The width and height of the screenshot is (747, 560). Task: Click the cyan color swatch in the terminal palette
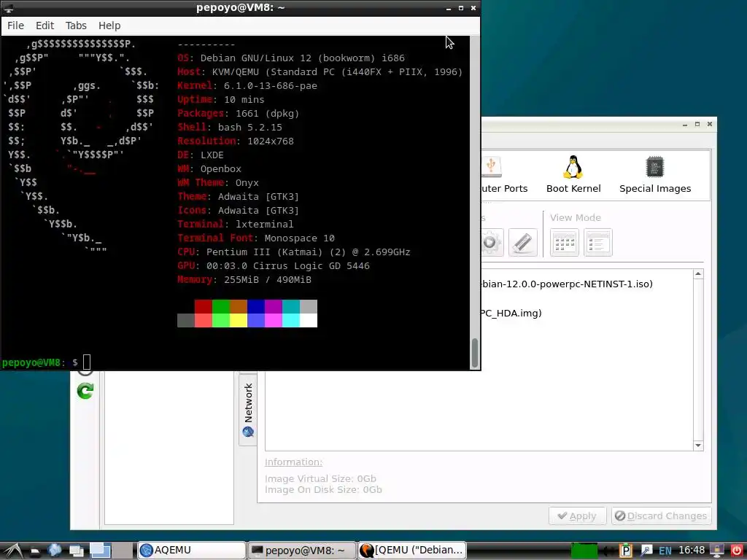tap(290, 320)
